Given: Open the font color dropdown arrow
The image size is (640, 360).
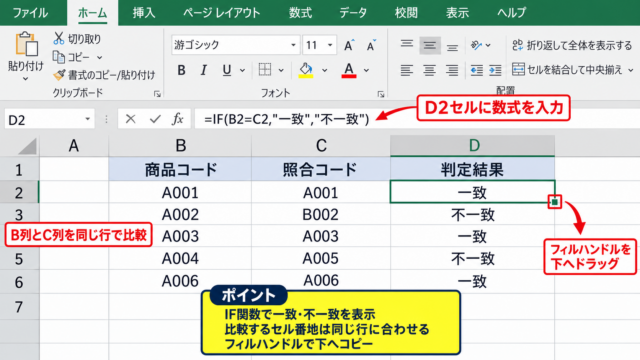Looking at the screenshot, I should click(367, 71).
